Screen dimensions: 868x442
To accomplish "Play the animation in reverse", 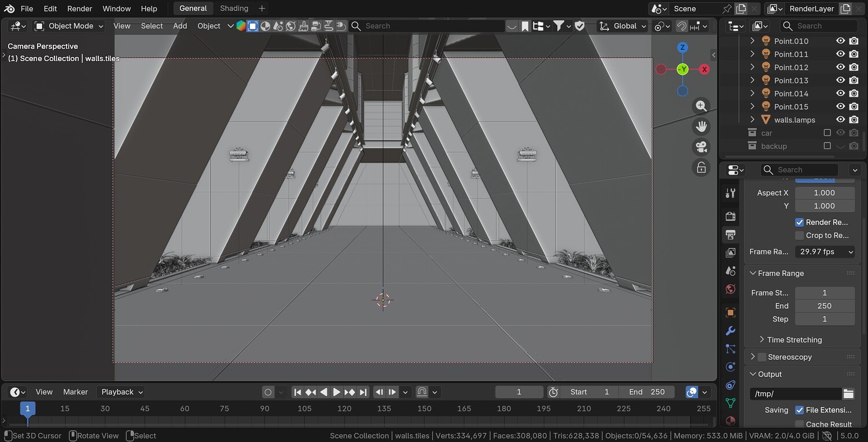I will click(x=324, y=392).
